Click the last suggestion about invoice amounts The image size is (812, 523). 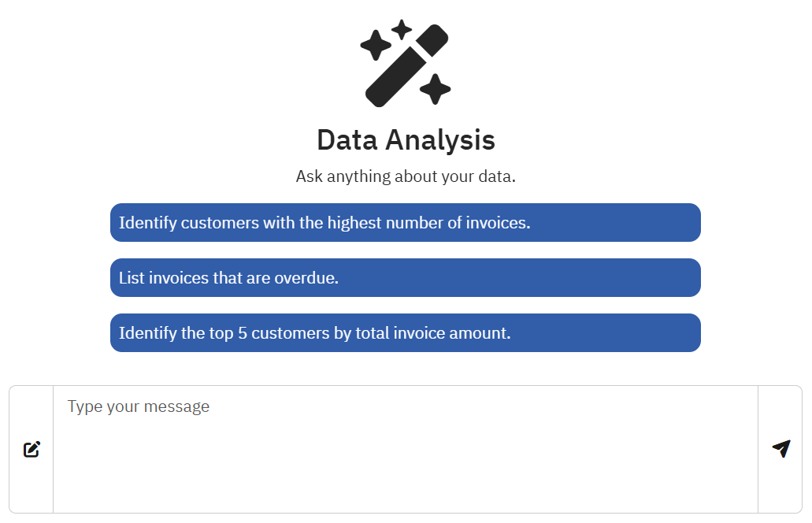tap(405, 332)
